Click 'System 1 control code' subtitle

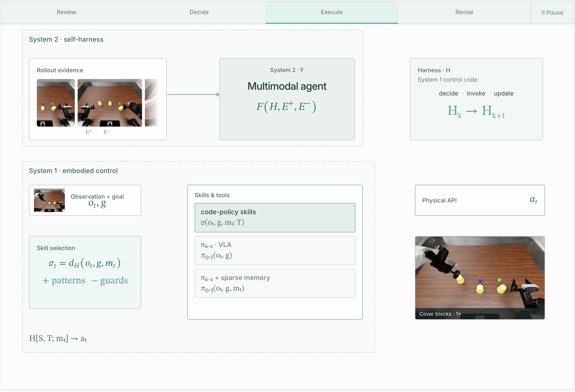447,80
